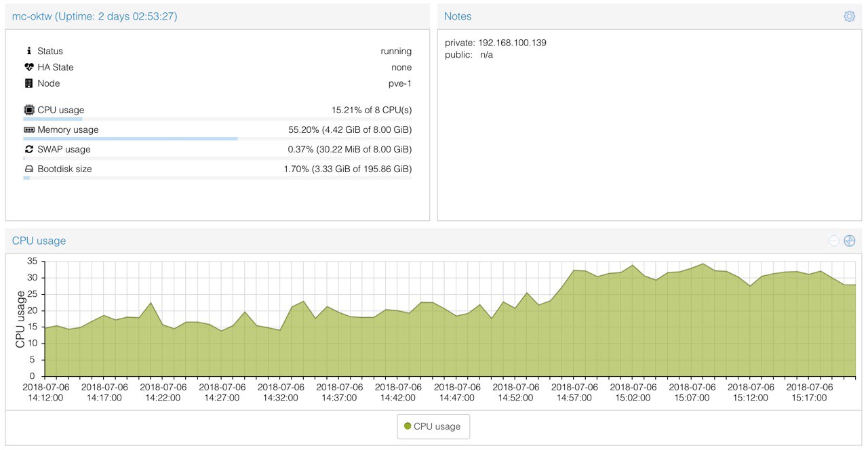Viewport: 868px width, 450px height.
Task: Click the refresh icon beside SWAP usage
Action: coord(28,149)
